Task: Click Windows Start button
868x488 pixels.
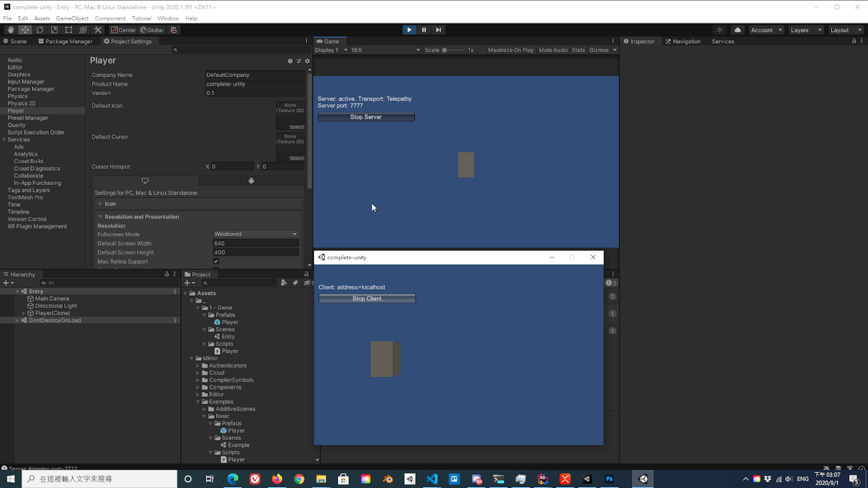Action: 11,479
